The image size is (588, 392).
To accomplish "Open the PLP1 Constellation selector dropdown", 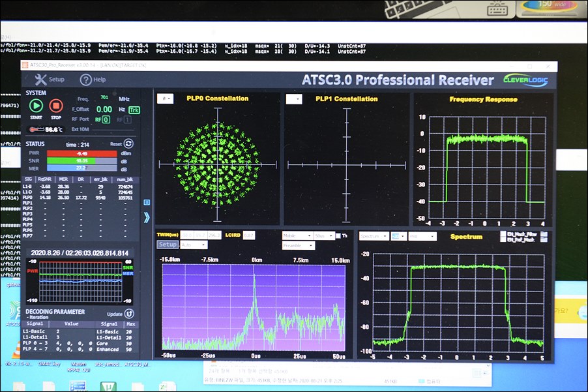I will pyautogui.click(x=294, y=99).
